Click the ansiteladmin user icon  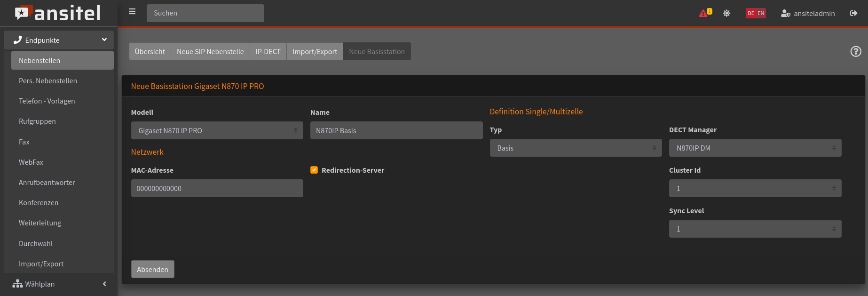[x=785, y=13]
